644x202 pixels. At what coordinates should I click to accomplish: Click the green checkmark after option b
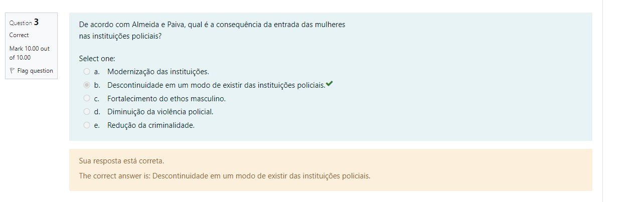coord(330,84)
